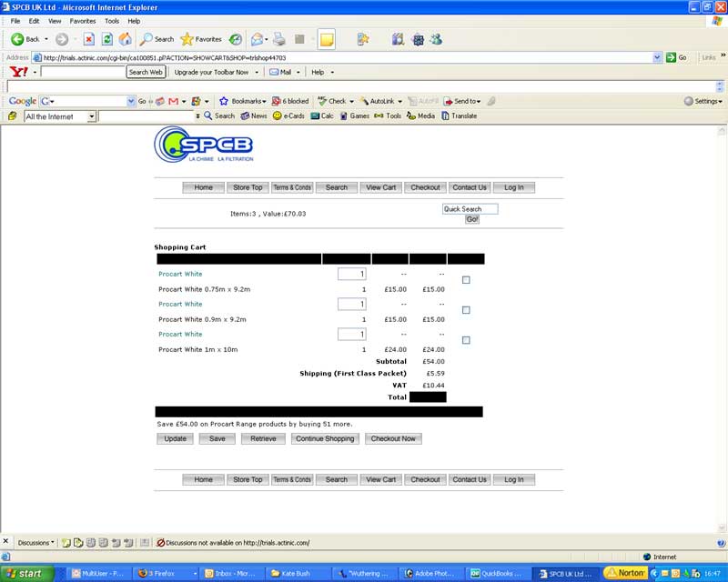Tick the checkbox for Procart White 0.9m
This screenshot has width=728, height=582.
(x=466, y=310)
